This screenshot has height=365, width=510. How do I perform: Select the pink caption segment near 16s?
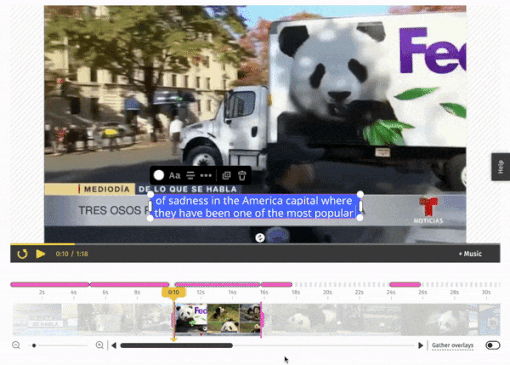click(x=277, y=284)
